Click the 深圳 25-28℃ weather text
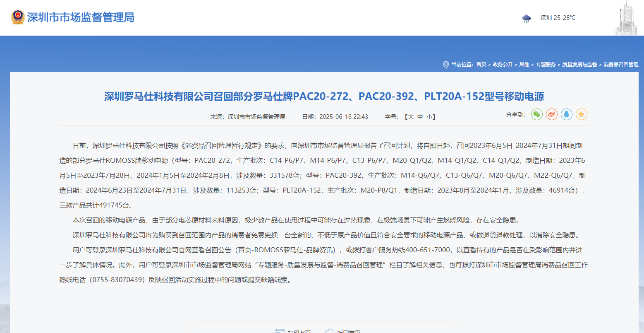Screen dimensions: 644x333 [x=558, y=18]
